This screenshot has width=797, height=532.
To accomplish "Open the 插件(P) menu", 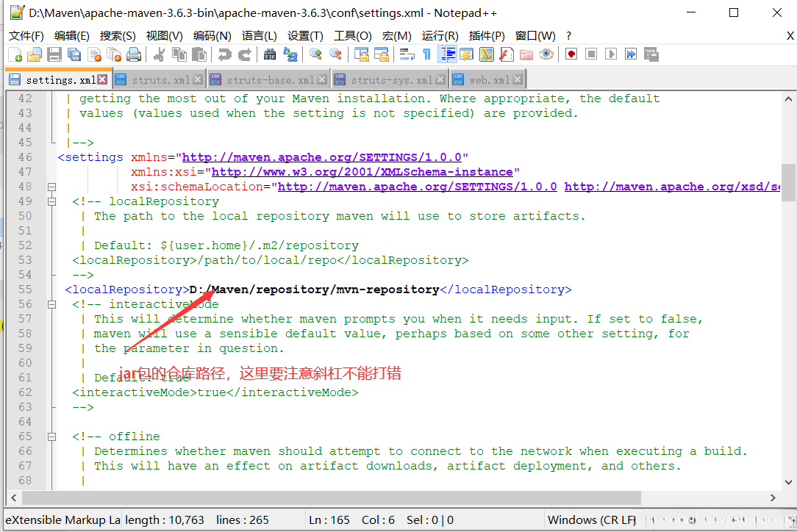I will click(x=487, y=35).
